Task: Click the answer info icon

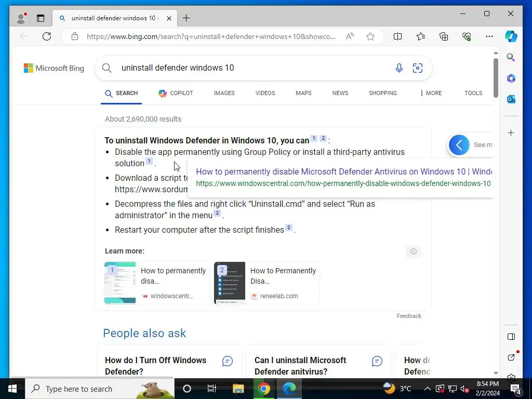Action: pyautogui.click(x=413, y=251)
